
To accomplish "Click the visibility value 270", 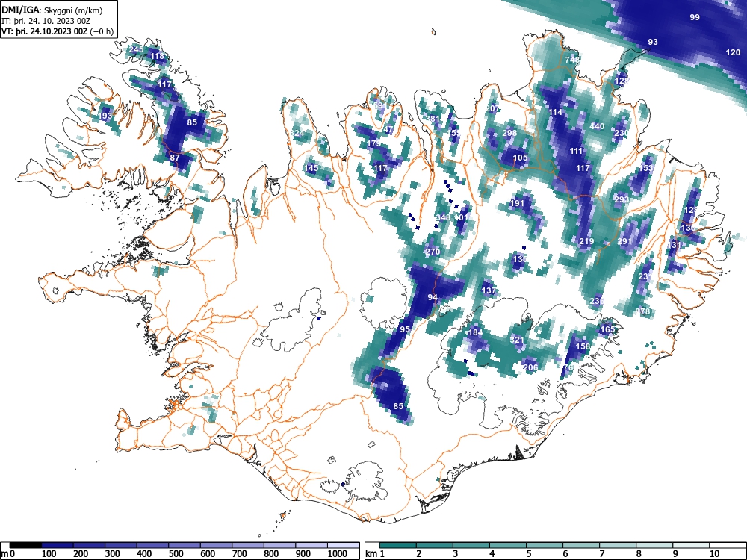I will tap(433, 252).
